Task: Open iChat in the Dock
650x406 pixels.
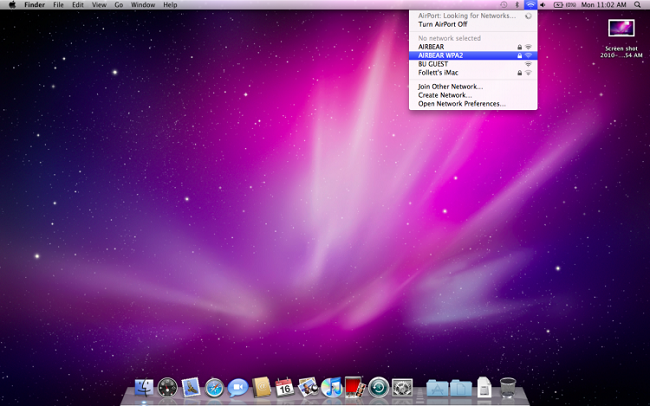Action: pyautogui.click(x=238, y=388)
